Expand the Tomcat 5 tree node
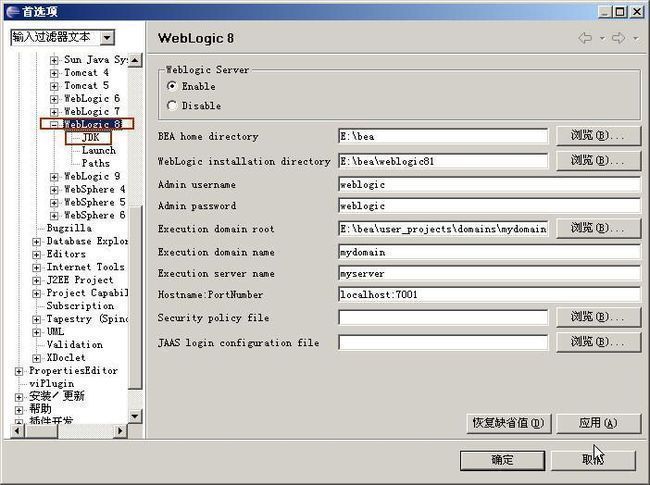650x485 pixels. tap(54, 86)
